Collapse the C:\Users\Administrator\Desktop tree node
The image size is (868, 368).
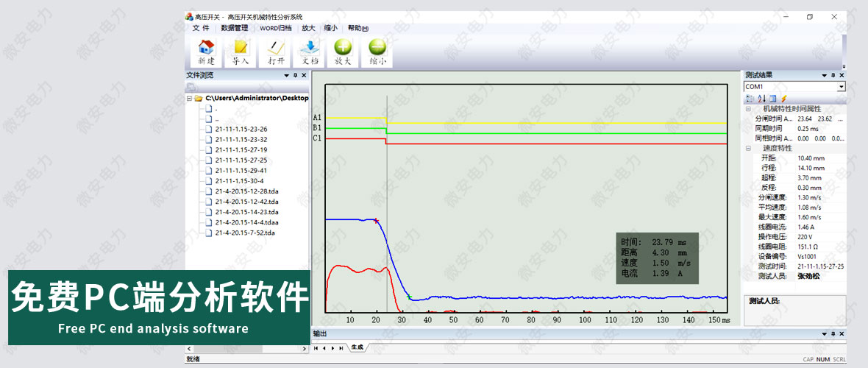(x=189, y=98)
